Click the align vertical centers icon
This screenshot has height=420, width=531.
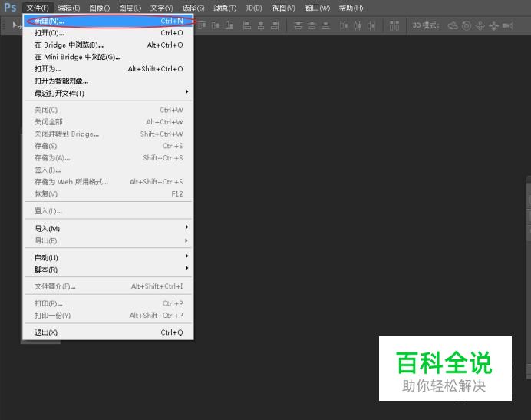[216, 25]
